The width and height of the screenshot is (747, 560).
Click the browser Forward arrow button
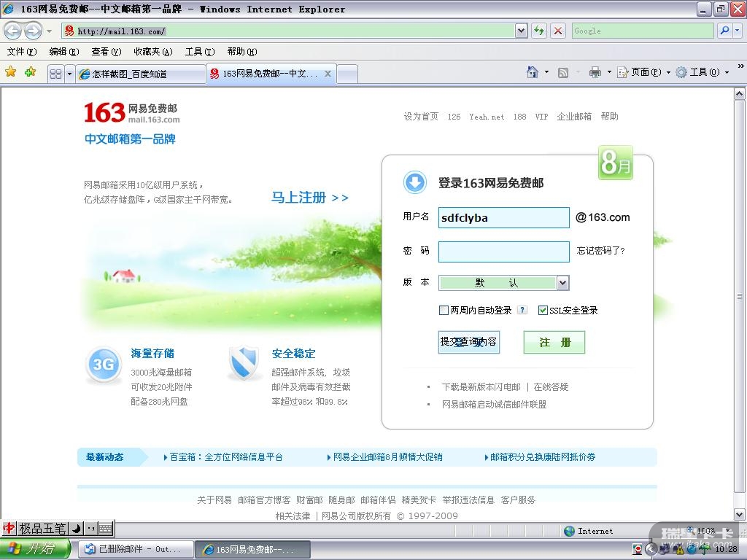(33, 31)
